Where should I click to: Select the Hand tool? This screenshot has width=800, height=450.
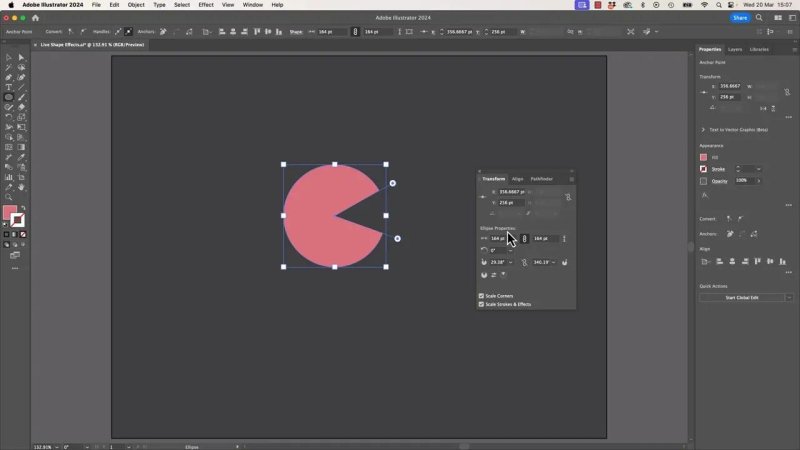point(21,187)
